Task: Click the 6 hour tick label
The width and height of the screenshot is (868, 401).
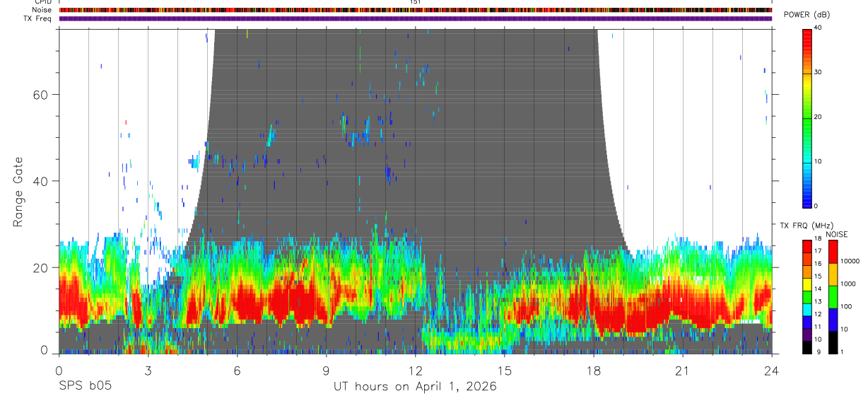Action: [237, 370]
